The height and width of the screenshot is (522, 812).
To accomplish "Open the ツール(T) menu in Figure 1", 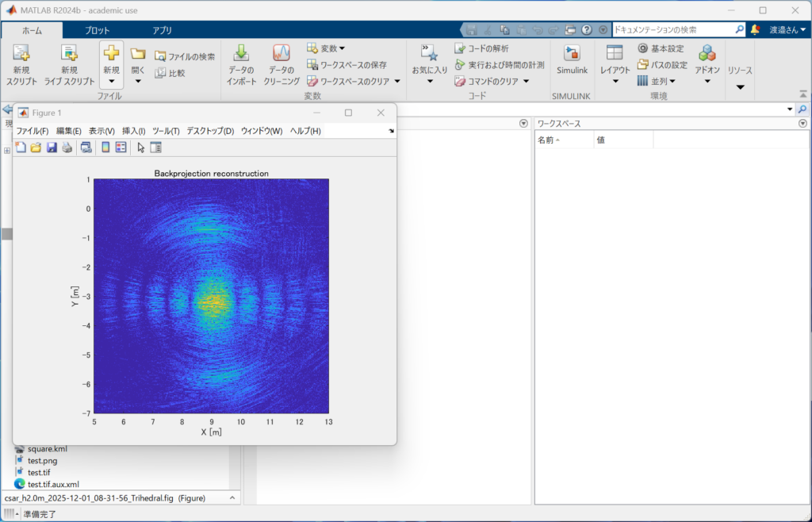I will [x=165, y=131].
